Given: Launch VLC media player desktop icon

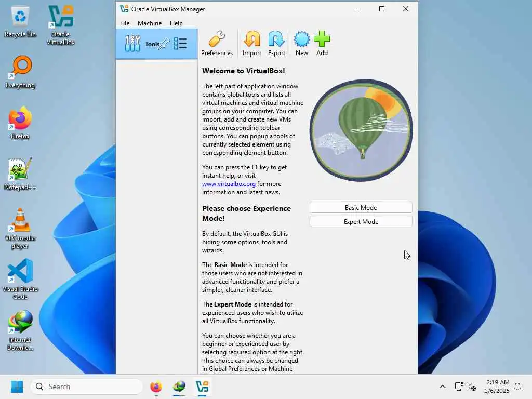Looking at the screenshot, I should point(20,229).
